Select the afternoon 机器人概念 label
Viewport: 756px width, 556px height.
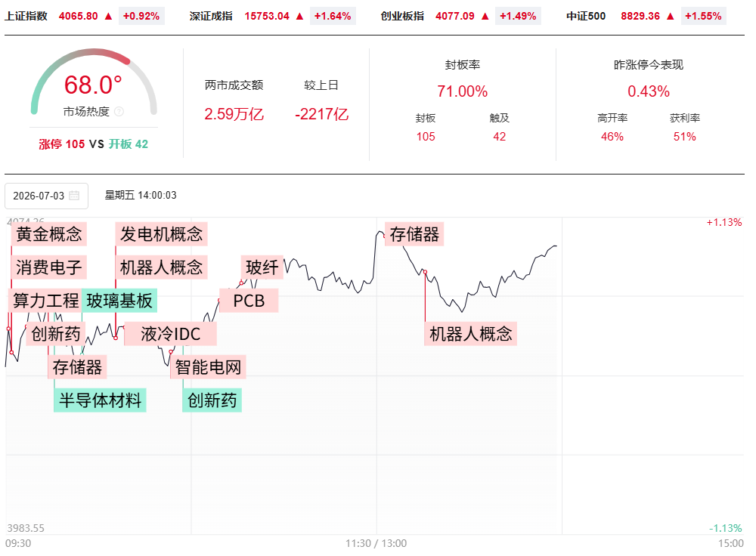[x=470, y=334]
